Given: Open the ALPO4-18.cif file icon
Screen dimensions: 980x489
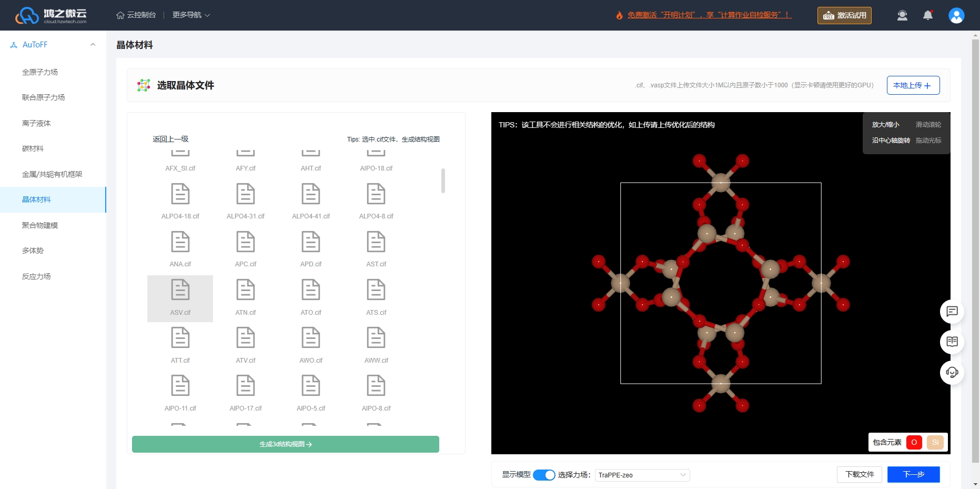Looking at the screenshot, I should (180, 194).
